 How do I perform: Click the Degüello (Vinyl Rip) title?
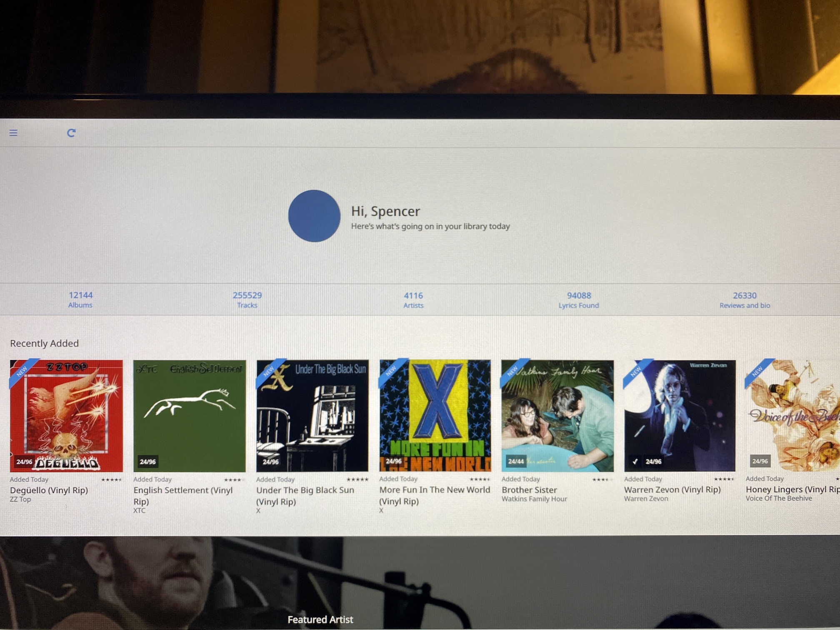pyautogui.click(x=49, y=490)
